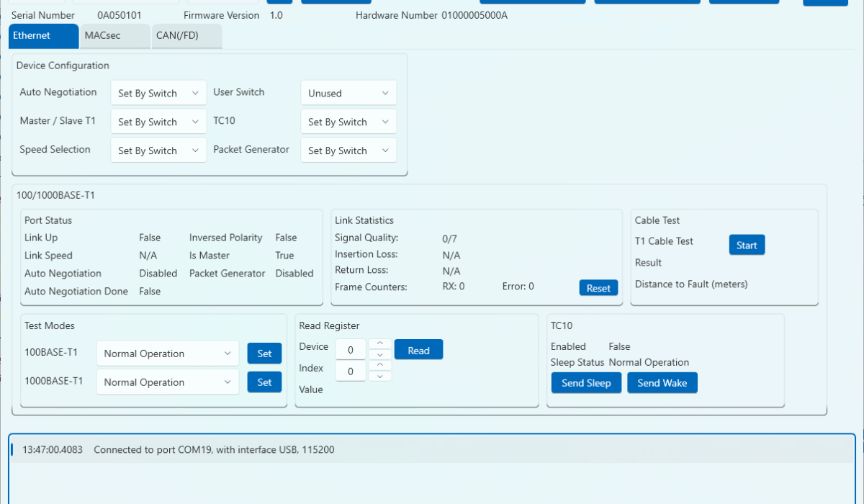
Task: Increment the Device value using up arrow
Action: click(379, 343)
